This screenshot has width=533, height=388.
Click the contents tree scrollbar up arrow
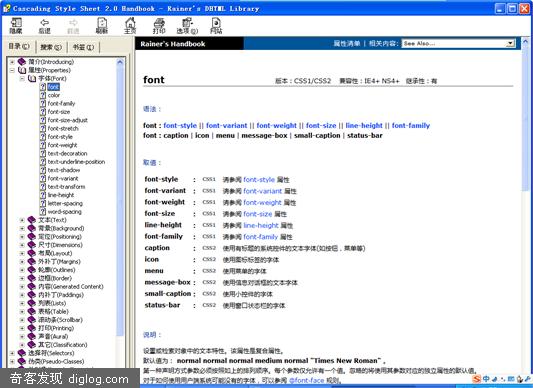tap(120, 62)
